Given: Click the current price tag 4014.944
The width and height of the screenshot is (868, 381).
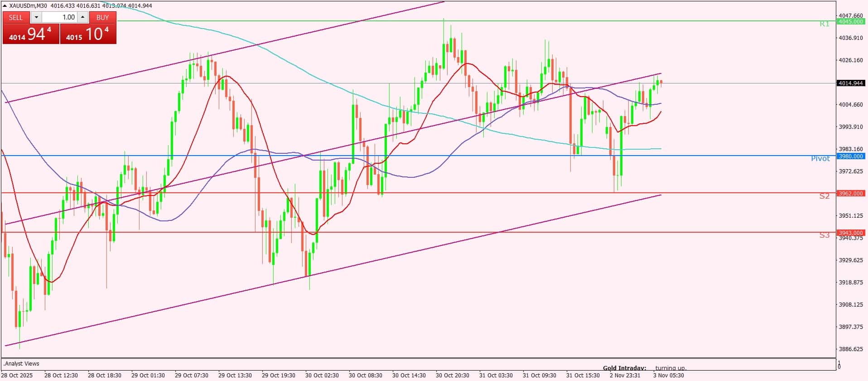Looking at the screenshot, I should point(850,83).
